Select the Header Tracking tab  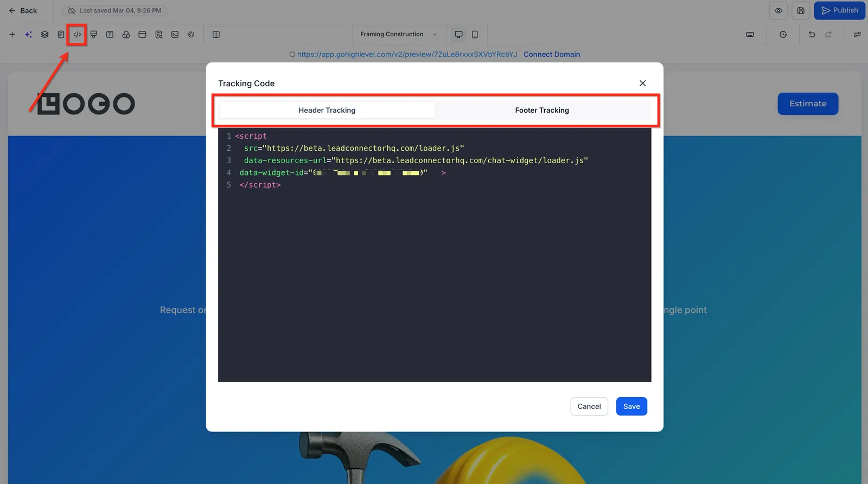coord(327,110)
